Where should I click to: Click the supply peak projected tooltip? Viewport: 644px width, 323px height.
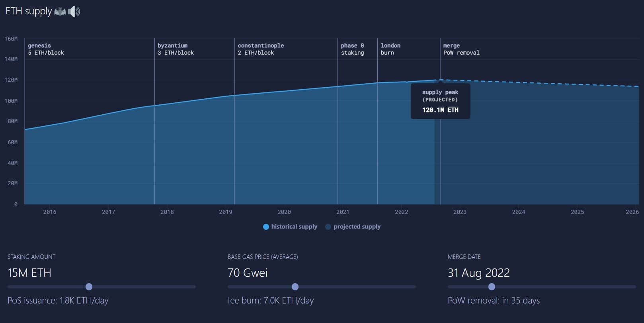440,101
